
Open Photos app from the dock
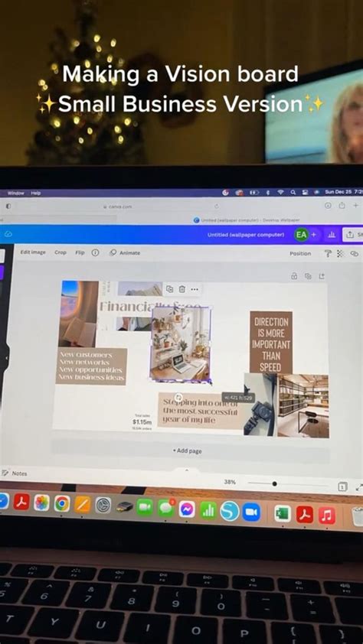point(41,503)
